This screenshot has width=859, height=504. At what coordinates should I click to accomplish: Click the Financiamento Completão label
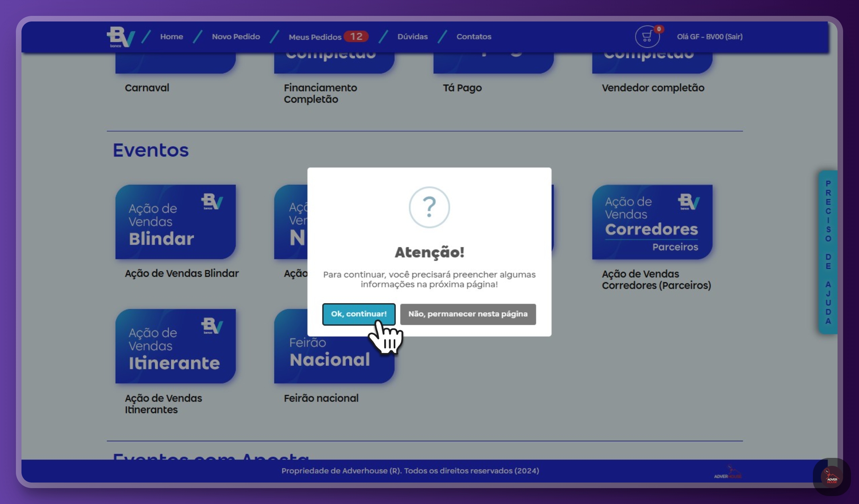[320, 93]
